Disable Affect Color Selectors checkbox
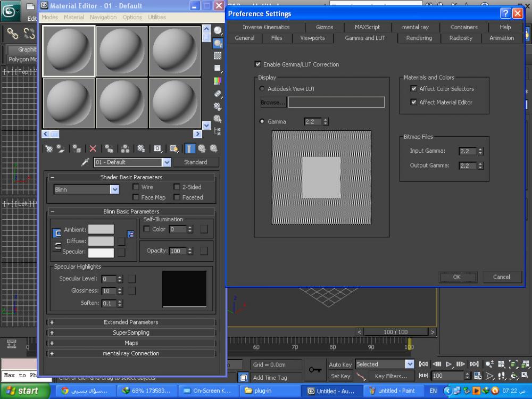532x399 pixels. (x=414, y=89)
